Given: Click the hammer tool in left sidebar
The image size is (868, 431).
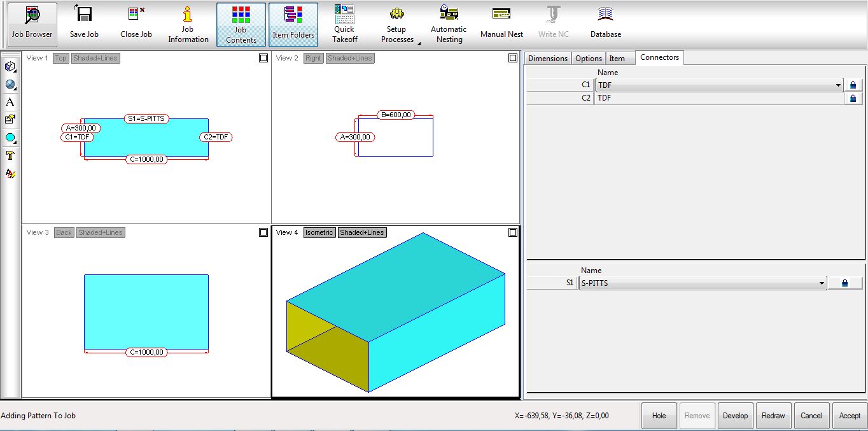Looking at the screenshot, I should click(10, 155).
